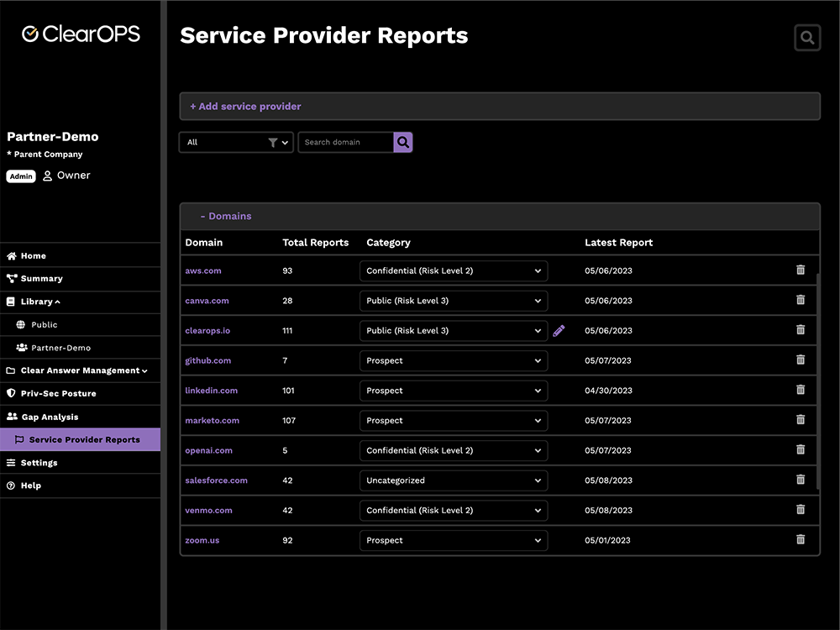Open linkedin.com category dropdown

(454, 391)
